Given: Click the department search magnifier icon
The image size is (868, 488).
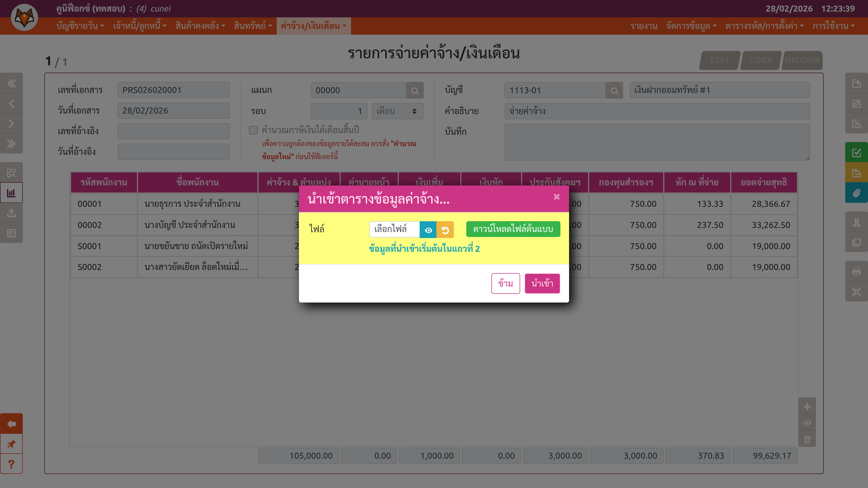Looking at the screenshot, I should pyautogui.click(x=415, y=91).
